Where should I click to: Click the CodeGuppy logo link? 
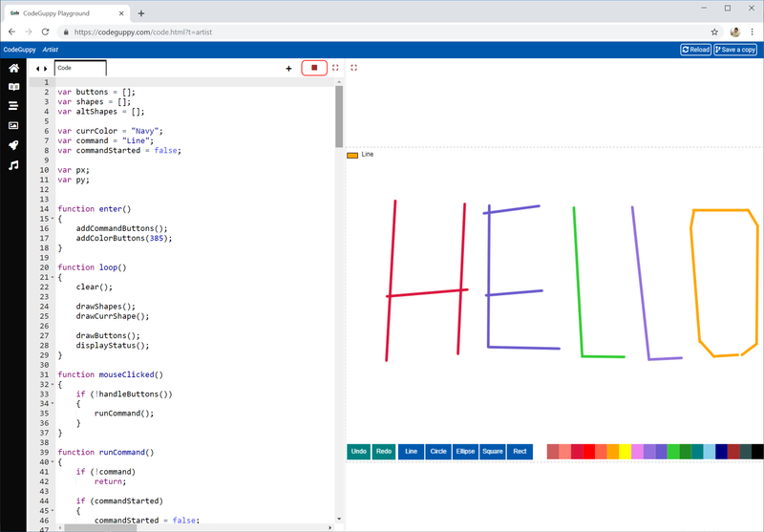coord(19,50)
